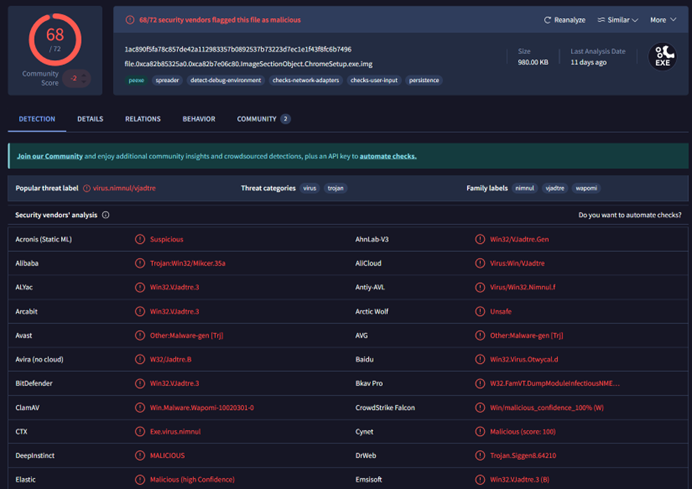Viewport: 692px width, 489px height.
Task: Click the Win.Malware.Wapomi-10020301-0 detection result
Action: [202, 408]
